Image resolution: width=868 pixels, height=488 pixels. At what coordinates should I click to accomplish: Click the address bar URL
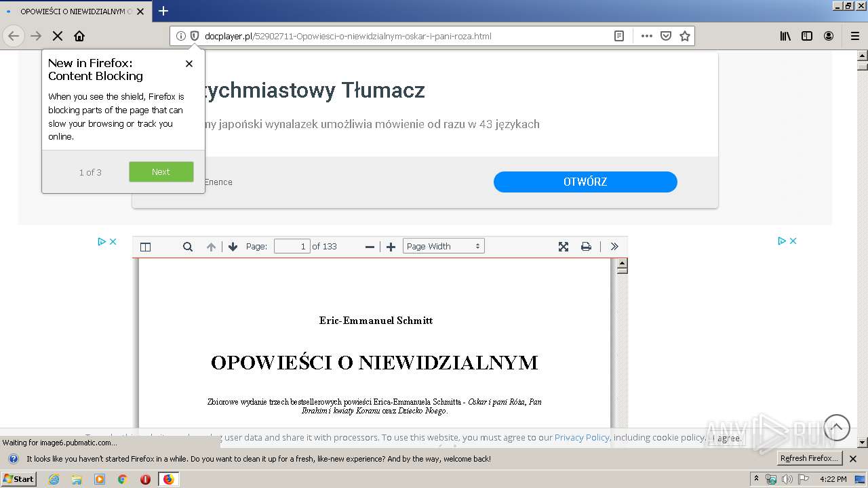[x=348, y=36]
